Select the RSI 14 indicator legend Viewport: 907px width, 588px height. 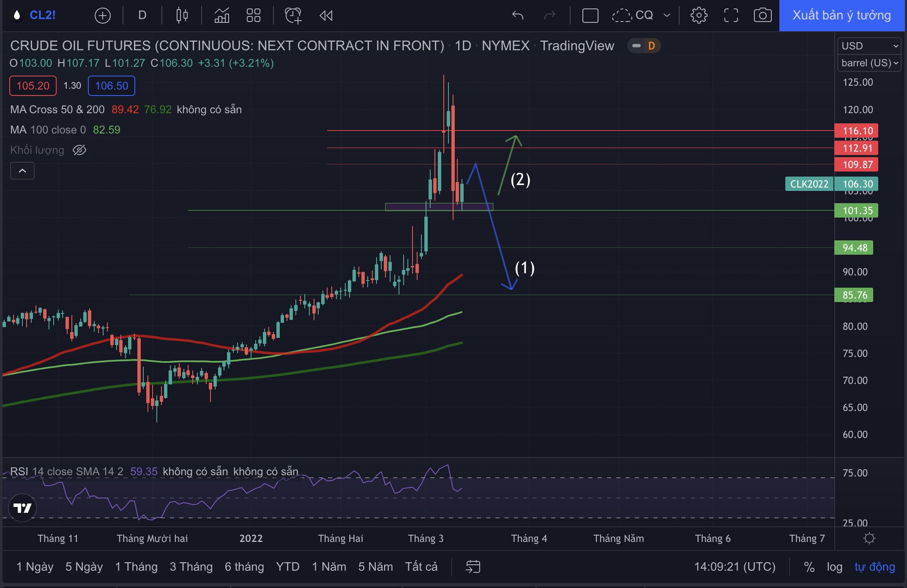point(67,471)
